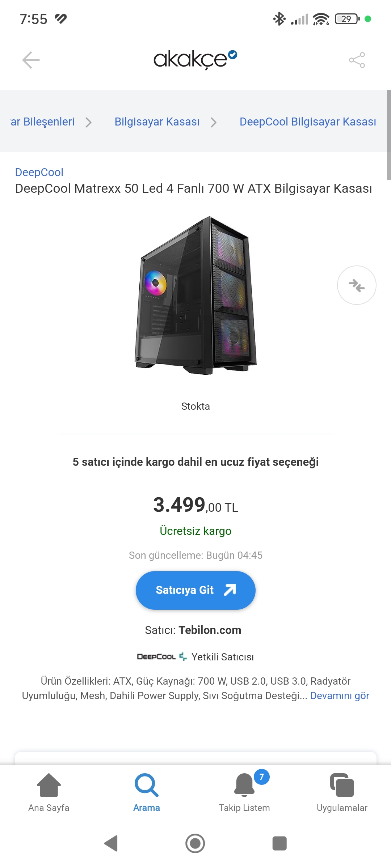Open Takip Listem bell notifications
Image resolution: width=391 pixels, height=868 pixels.
coord(244,792)
